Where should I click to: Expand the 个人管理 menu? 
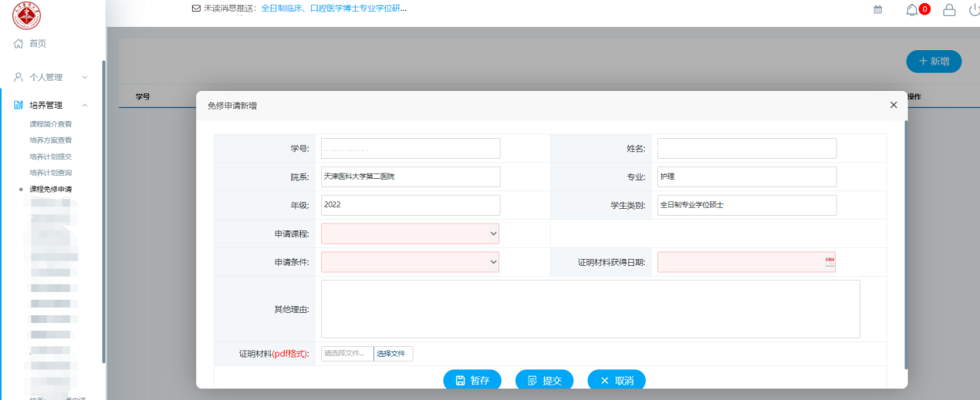coord(51,77)
